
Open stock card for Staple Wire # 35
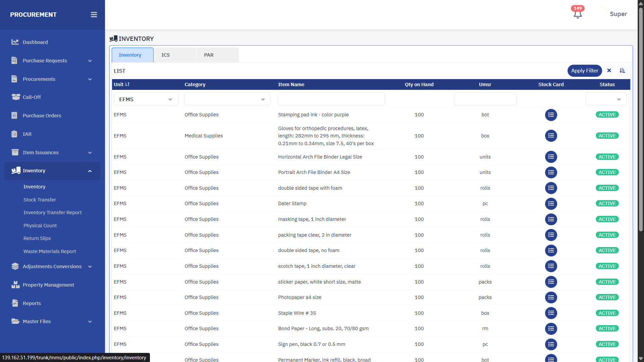coord(551,313)
